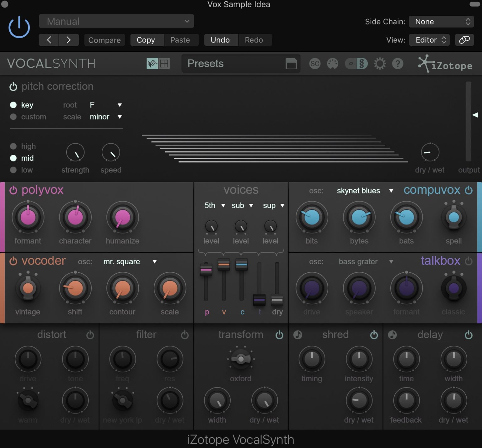Go to next preset arrow
This screenshot has height=448, width=482.
tap(69, 40)
